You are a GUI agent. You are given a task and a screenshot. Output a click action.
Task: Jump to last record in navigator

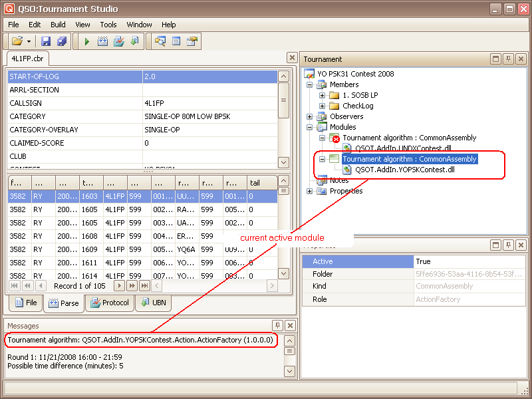(x=132, y=285)
